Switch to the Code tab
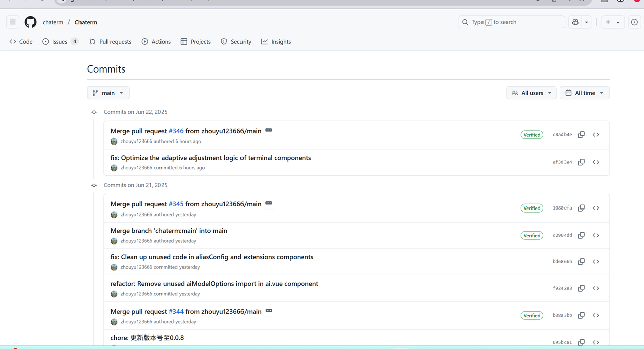 click(x=21, y=42)
